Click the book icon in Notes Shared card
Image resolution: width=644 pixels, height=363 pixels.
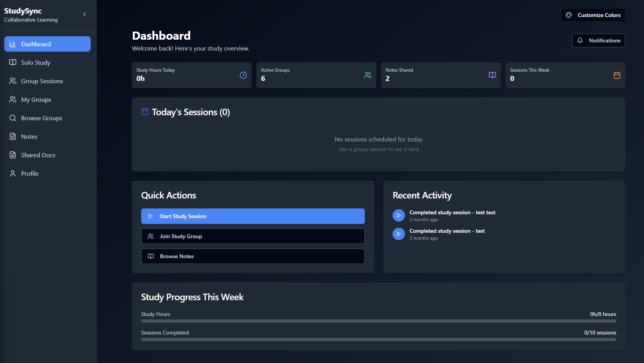click(492, 75)
